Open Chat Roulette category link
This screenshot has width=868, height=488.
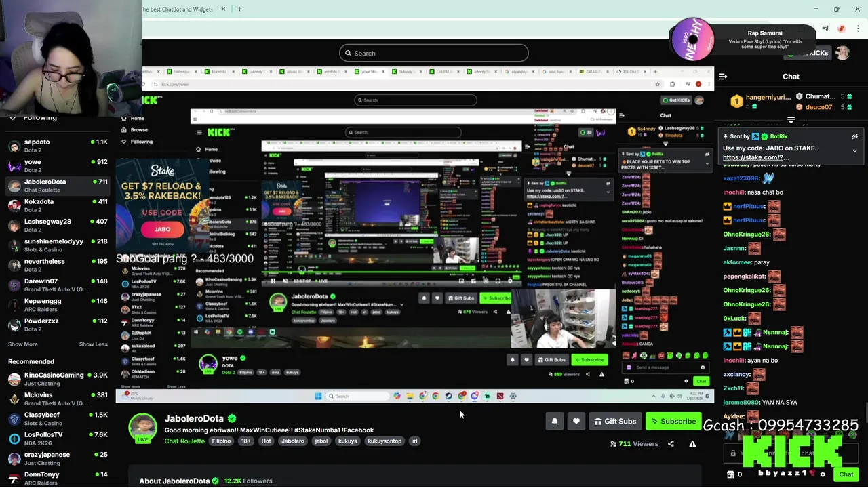tap(184, 441)
